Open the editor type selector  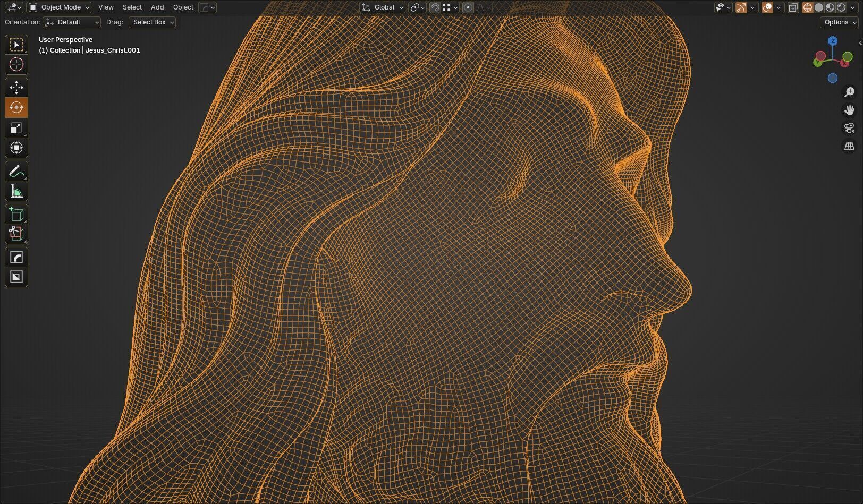pyautogui.click(x=13, y=7)
